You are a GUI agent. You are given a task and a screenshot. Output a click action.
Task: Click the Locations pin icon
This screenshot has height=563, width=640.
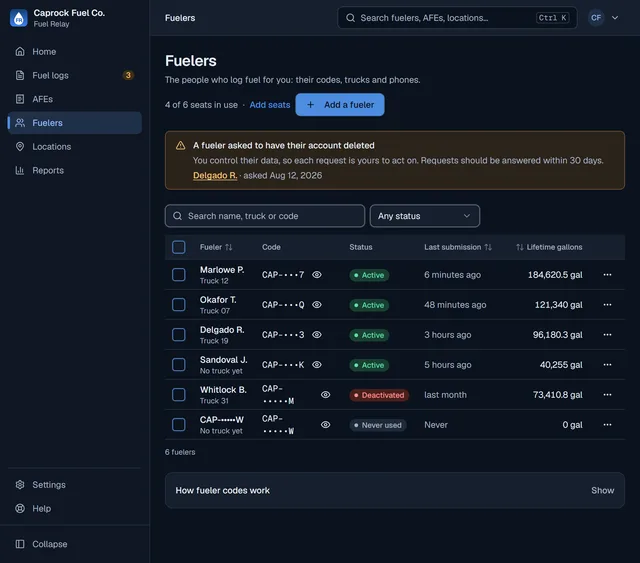[20, 147]
